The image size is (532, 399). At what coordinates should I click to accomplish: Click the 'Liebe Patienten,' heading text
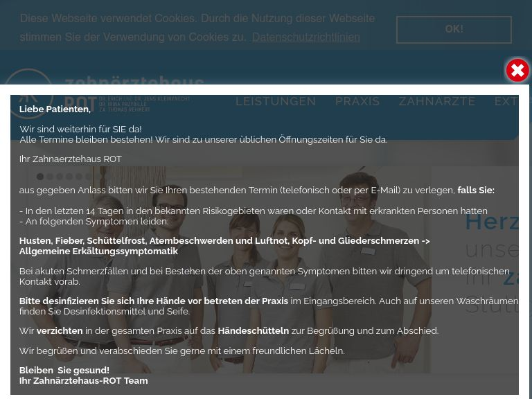[x=55, y=109]
